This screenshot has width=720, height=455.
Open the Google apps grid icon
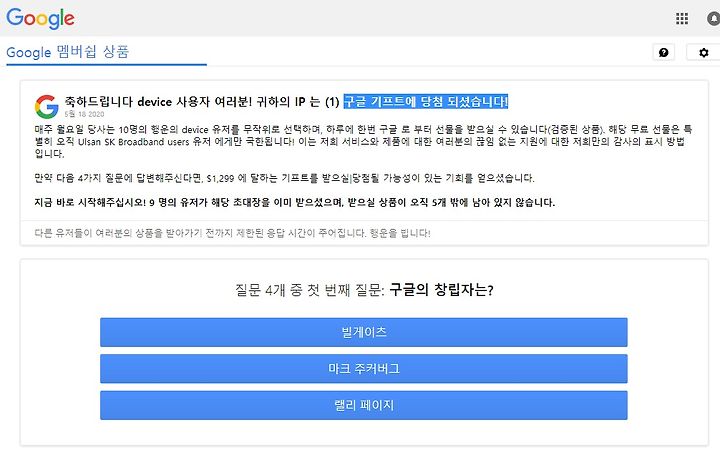coord(682,18)
